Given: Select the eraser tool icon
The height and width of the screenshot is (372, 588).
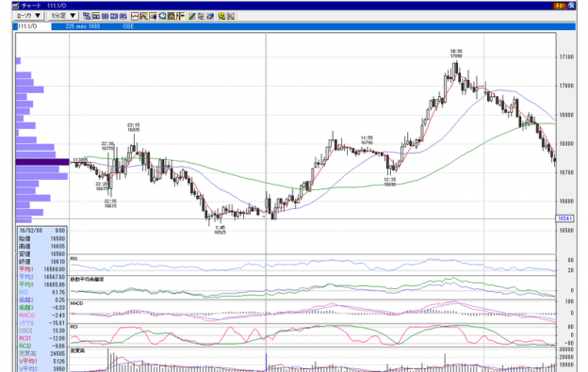Looking at the screenshot, I should (x=210, y=16).
